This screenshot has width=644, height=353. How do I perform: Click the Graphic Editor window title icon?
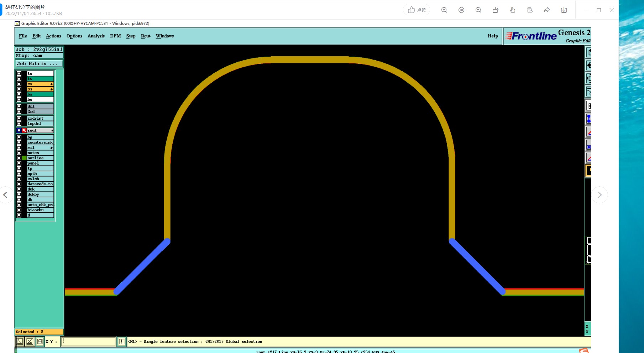coord(17,24)
